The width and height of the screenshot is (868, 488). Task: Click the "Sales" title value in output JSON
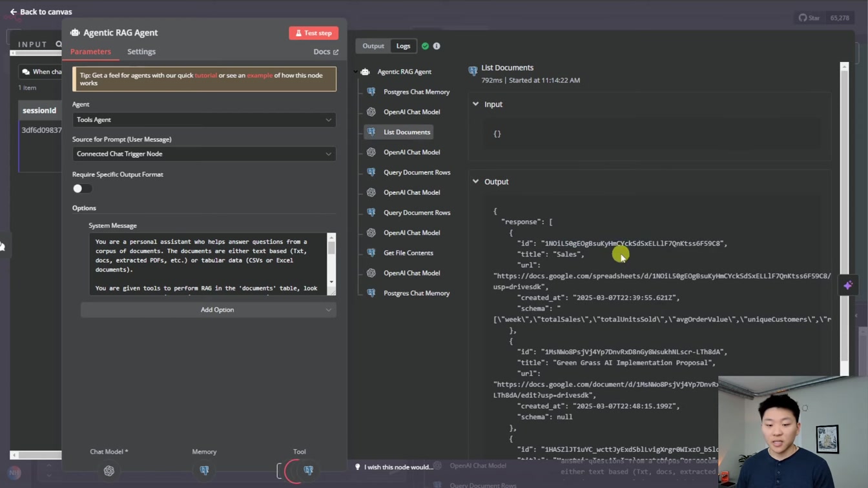[x=568, y=254]
